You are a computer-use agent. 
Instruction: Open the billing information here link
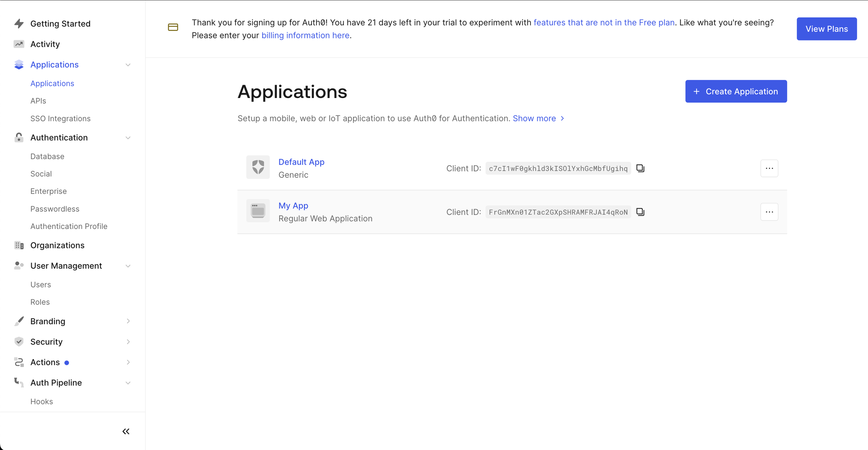coord(305,35)
